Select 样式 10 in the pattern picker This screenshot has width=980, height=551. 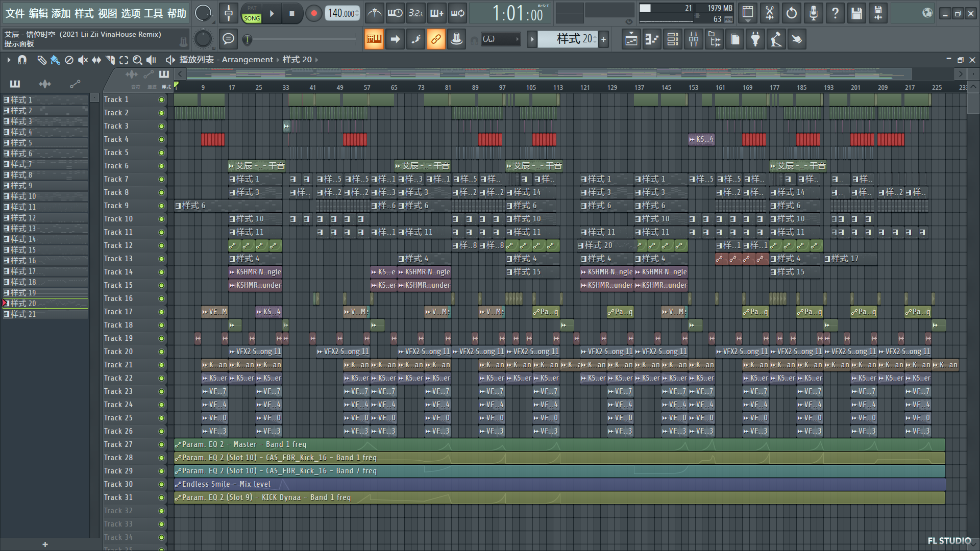pyautogui.click(x=45, y=196)
